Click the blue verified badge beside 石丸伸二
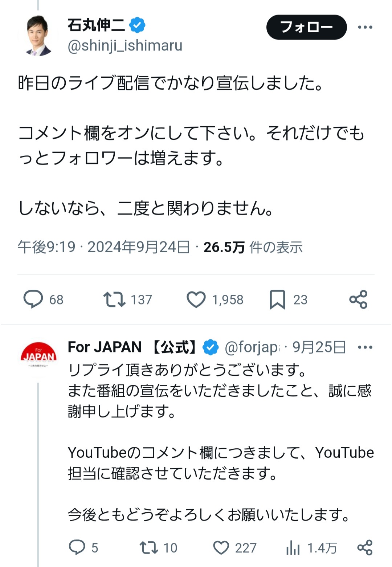Screen dimensions: 392x567 click(138, 25)
